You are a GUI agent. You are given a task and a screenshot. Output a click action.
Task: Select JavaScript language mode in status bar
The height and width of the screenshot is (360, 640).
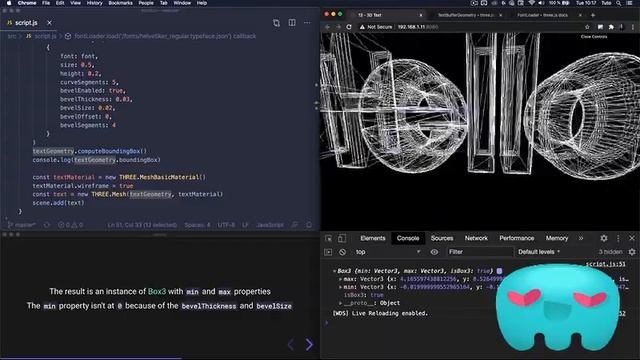click(269, 225)
